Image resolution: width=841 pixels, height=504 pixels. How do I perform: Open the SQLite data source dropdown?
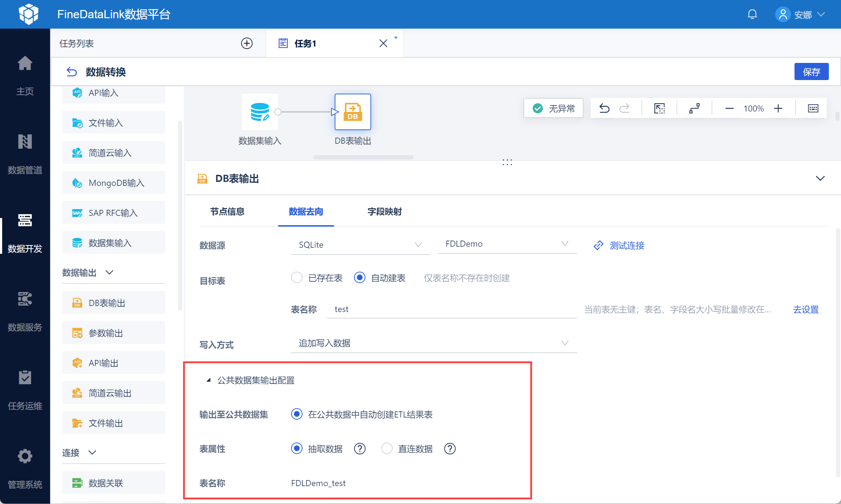(360, 245)
